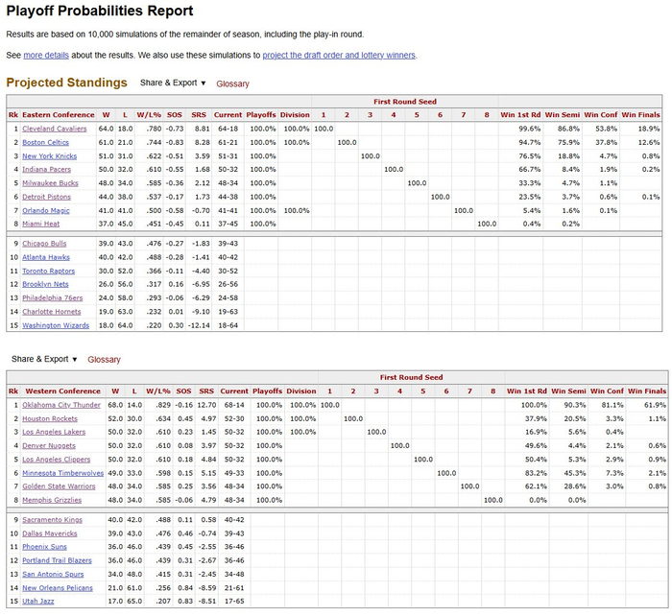Visit the Indiana Pacers link
The width and height of the screenshot is (672, 616).
(x=46, y=170)
